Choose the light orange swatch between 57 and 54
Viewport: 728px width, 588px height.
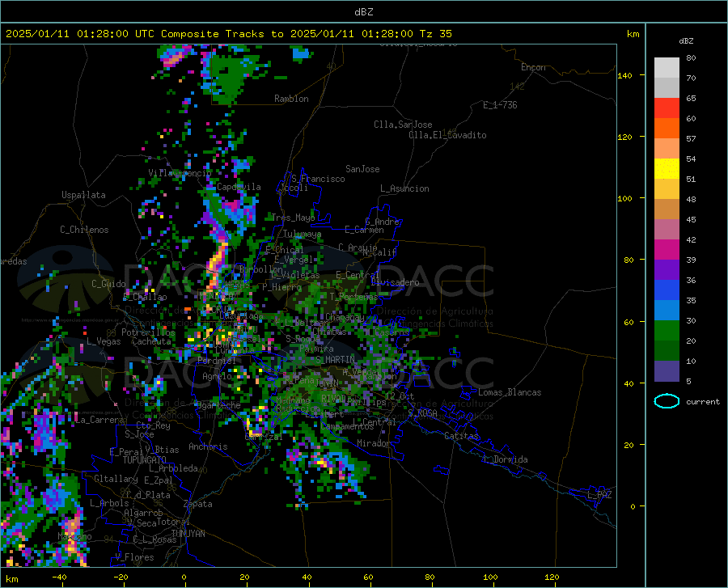(667, 149)
